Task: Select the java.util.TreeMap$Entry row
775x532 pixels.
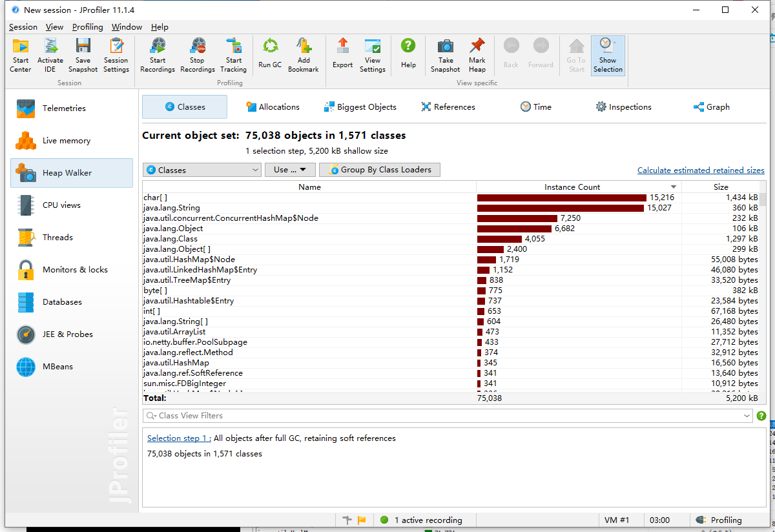Action: coord(451,280)
